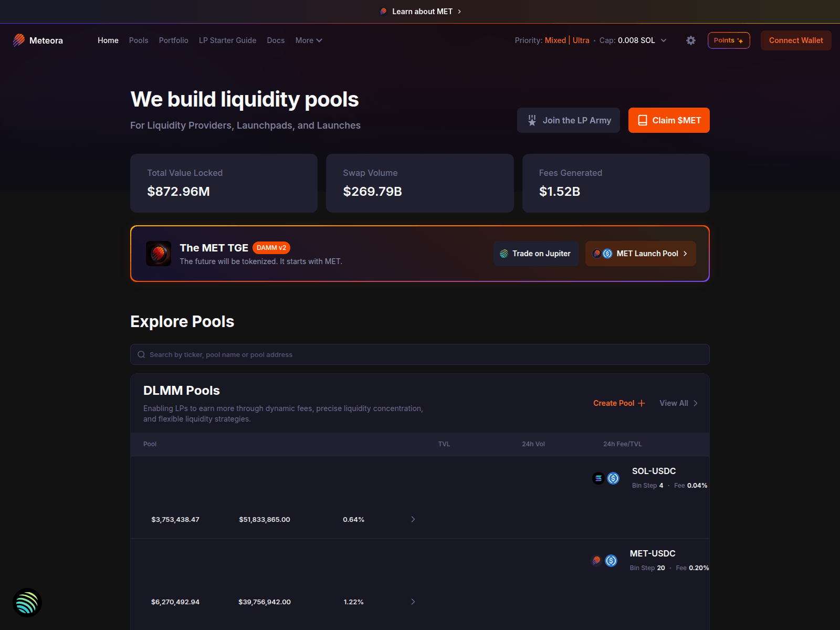Open settings via the gear icon
840x630 pixels.
click(x=691, y=40)
